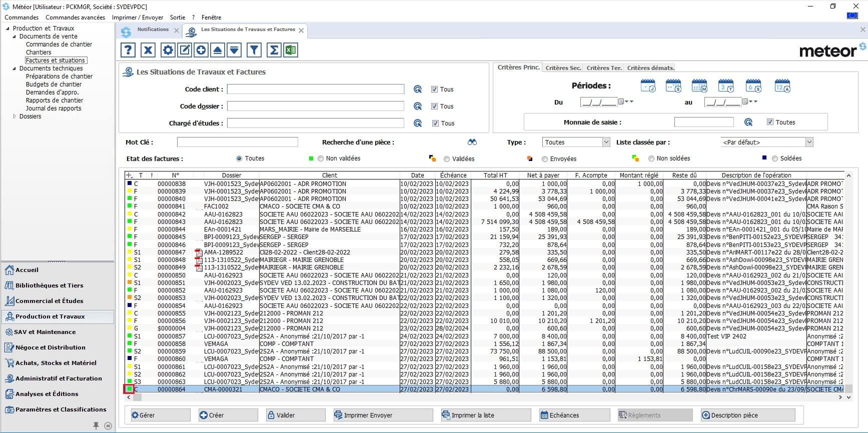Open lookup icon next to Code dossier
The image size is (868, 433).
418,106
